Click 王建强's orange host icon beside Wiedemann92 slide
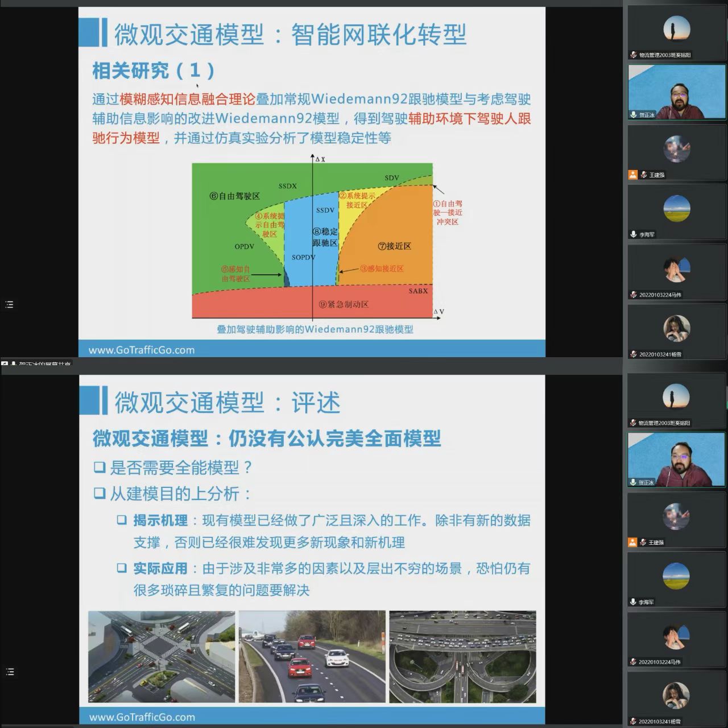 [x=633, y=175]
